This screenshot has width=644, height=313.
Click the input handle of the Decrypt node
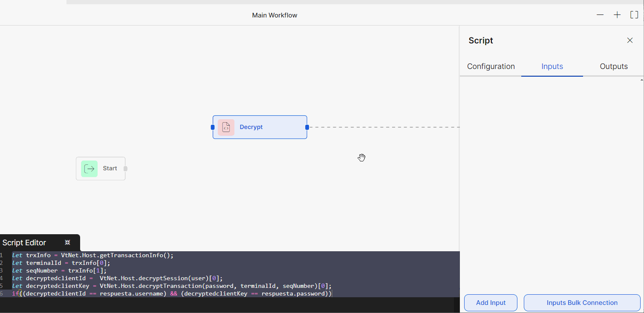pyautogui.click(x=213, y=127)
